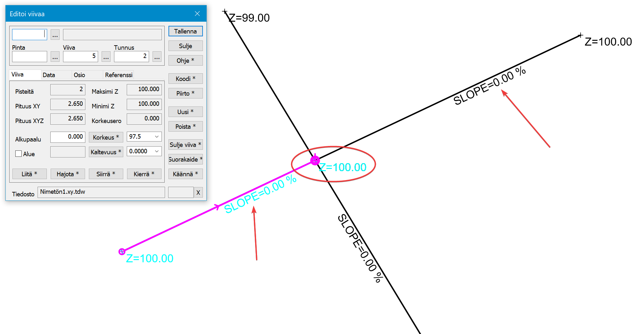Clear the file with the X button
This screenshot has width=644, height=334.
[x=198, y=192]
